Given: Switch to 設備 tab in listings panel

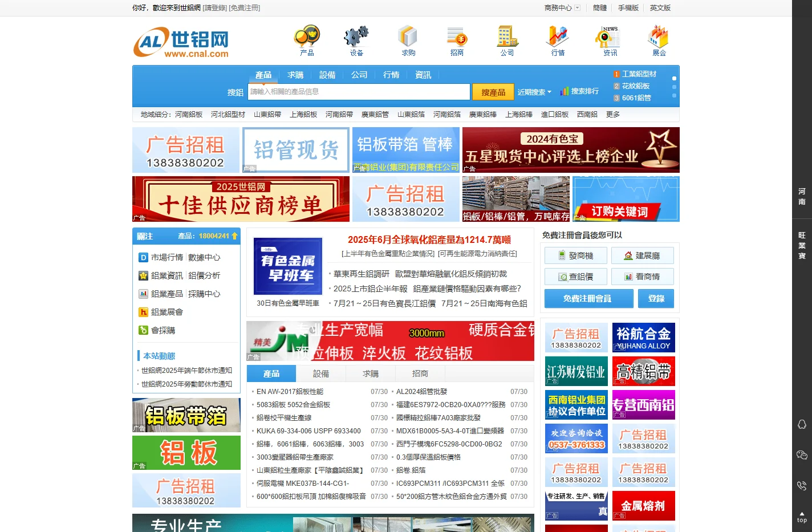Looking at the screenshot, I should 321,374.
